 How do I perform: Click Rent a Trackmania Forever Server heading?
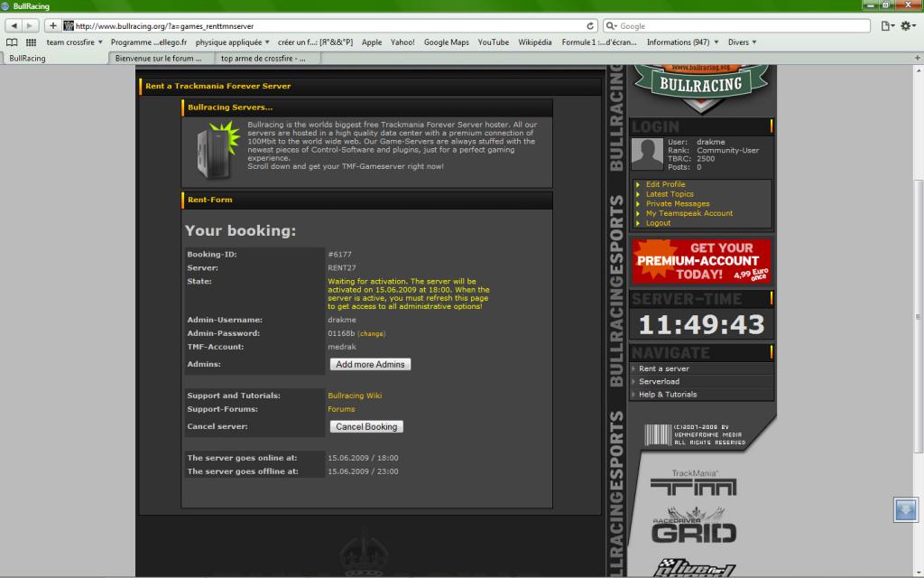pos(218,86)
